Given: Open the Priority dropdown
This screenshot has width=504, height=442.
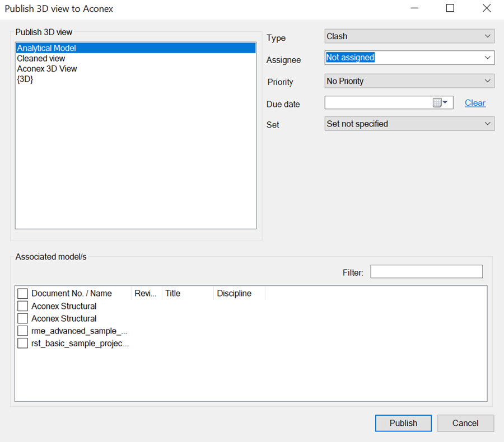Looking at the screenshot, I should click(409, 81).
